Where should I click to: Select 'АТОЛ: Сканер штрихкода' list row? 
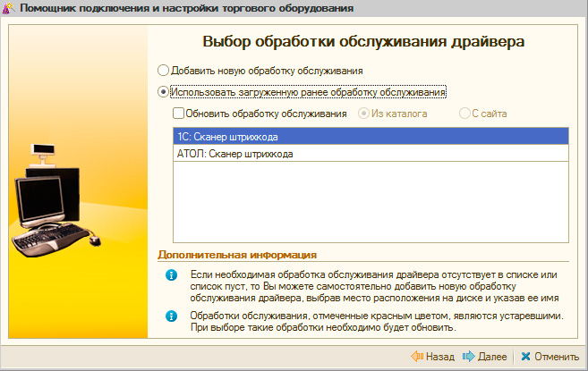(x=371, y=154)
